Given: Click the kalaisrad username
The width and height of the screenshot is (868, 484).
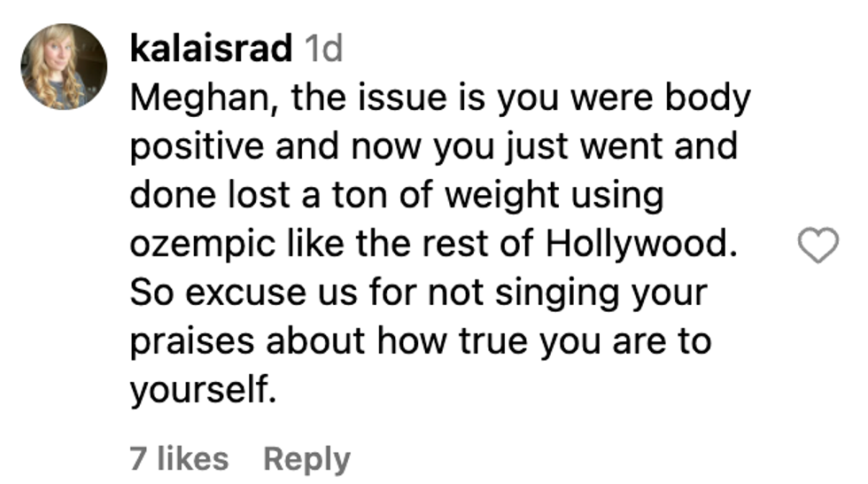Looking at the screenshot, I should (210, 50).
